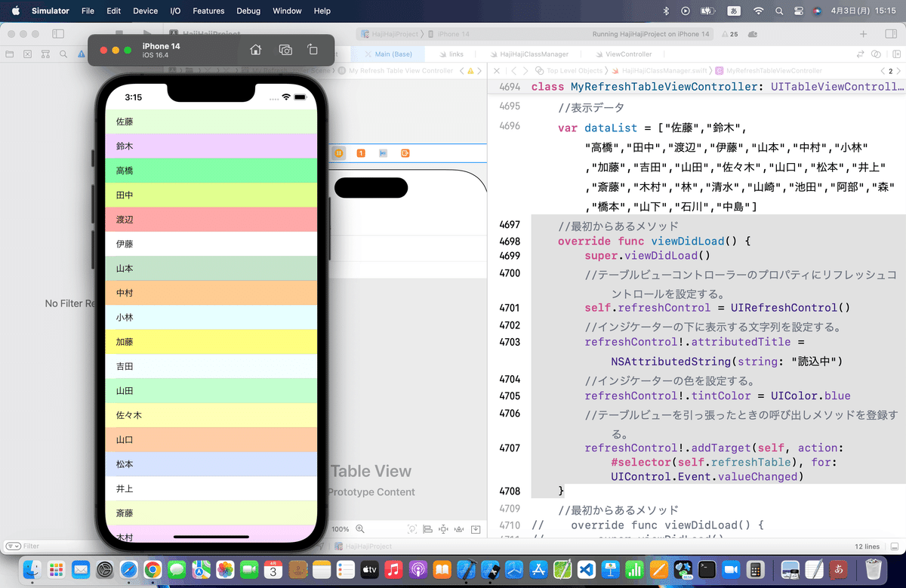
Task: Click MyRefreshTableViewController in jump bar
Action: (x=769, y=70)
